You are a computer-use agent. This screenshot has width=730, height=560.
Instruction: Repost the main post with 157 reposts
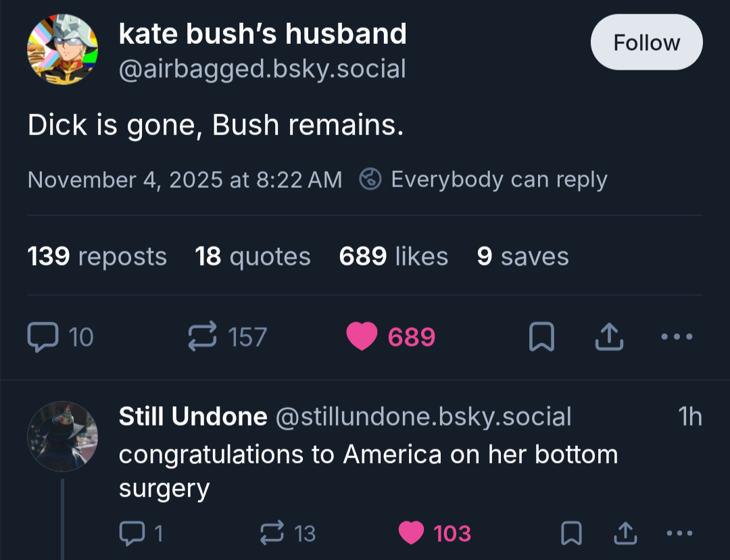click(203, 336)
